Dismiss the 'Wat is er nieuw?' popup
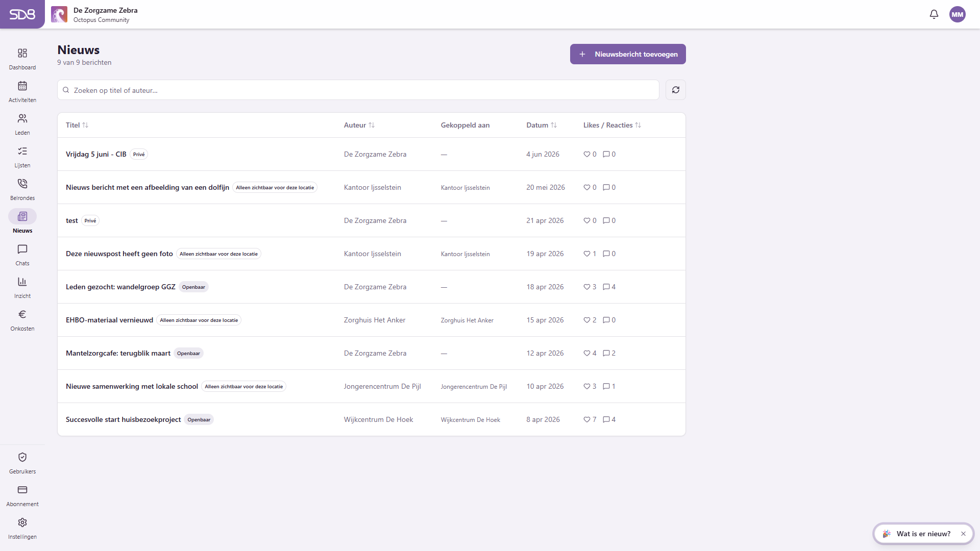This screenshot has height=551, width=980. 963,534
